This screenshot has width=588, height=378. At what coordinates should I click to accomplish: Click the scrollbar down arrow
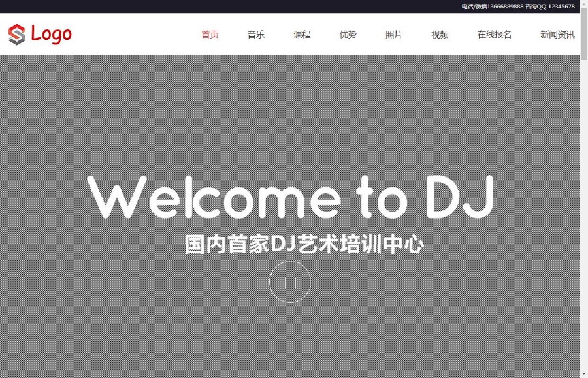click(x=583, y=374)
